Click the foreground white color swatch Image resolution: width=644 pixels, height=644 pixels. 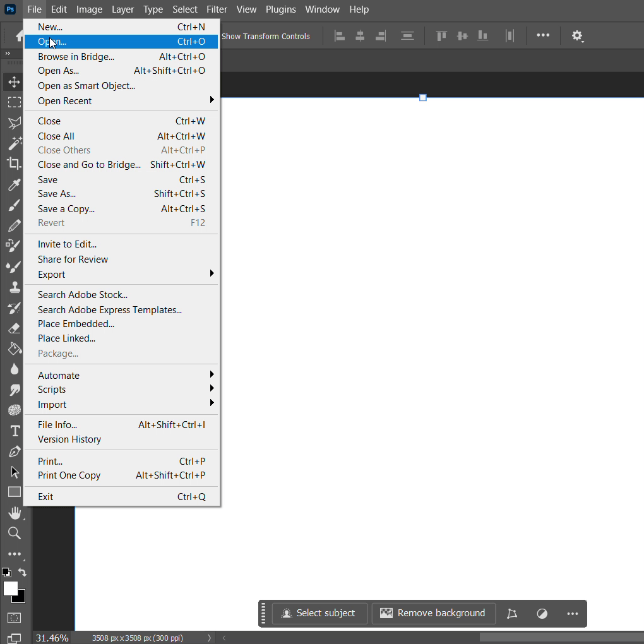coord(10,588)
